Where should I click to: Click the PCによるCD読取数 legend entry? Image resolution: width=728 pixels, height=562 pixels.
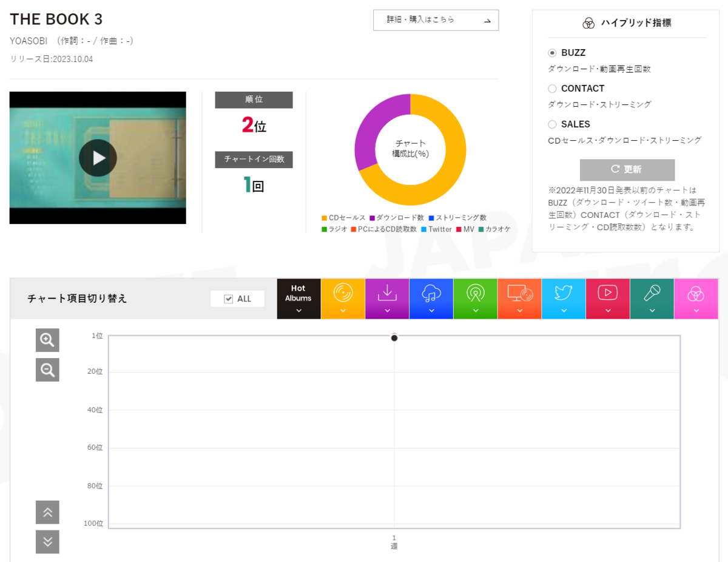[x=383, y=229]
